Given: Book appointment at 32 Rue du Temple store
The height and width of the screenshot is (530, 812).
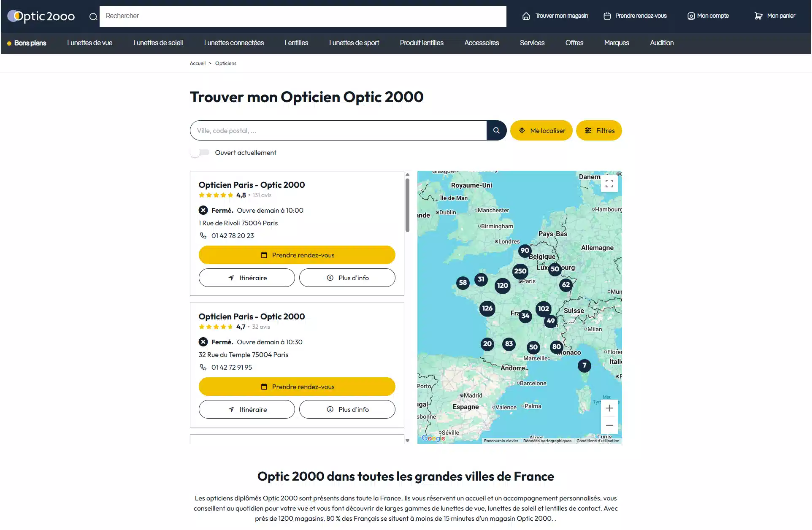Looking at the screenshot, I should [x=297, y=387].
